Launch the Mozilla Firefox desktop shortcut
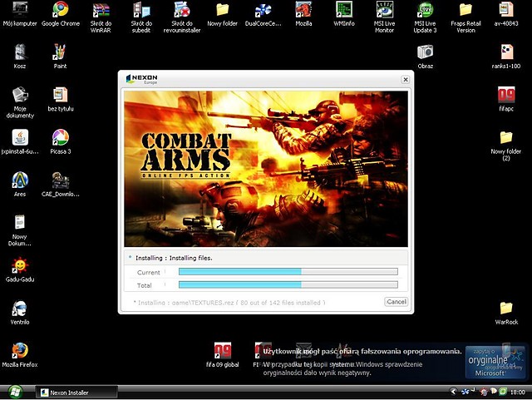Screen dimensions: 532x400 [20, 355]
